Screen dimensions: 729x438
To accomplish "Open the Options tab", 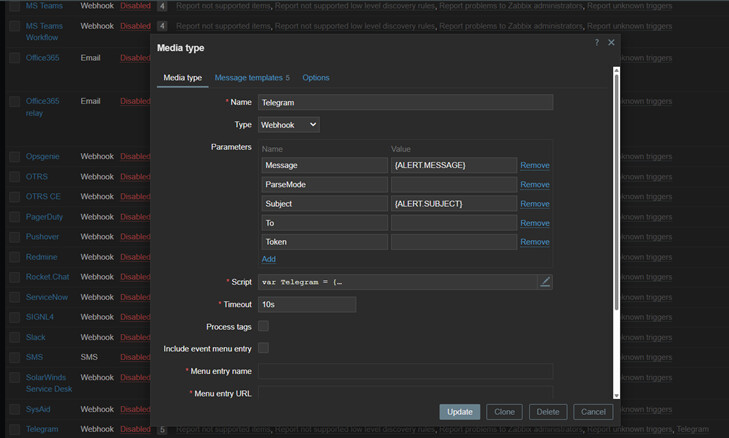I will 316,78.
